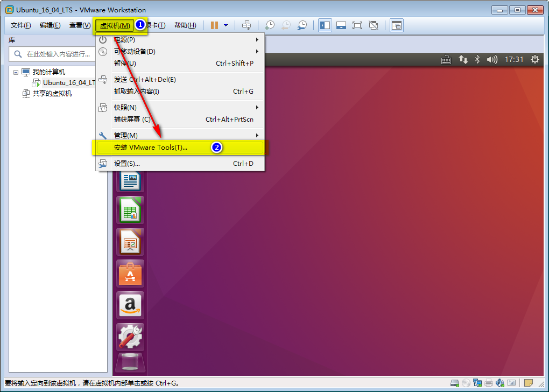
Task: Enter full screen mode via toolbar icon
Action: point(357,25)
